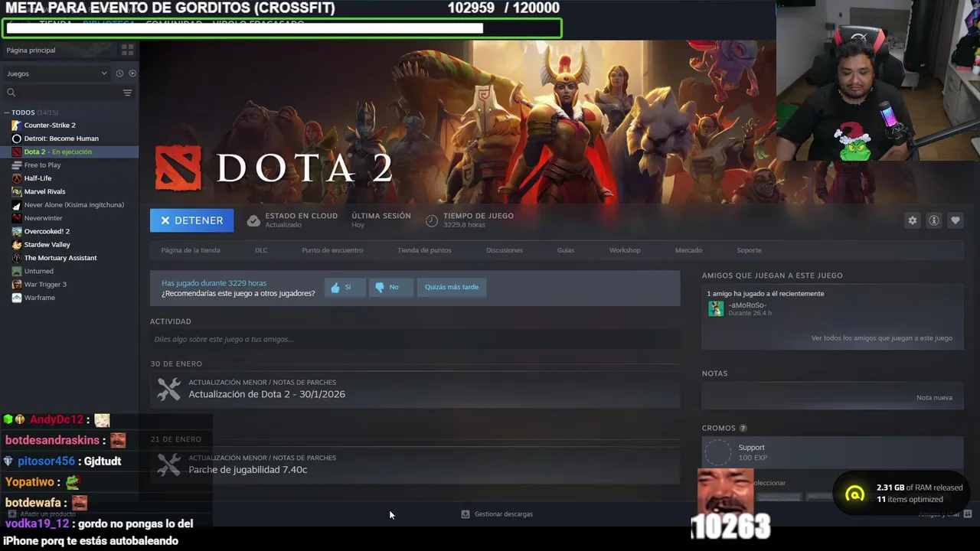980x551 pixels.
Task: Select Stardew Valley in library
Action: 47,244
